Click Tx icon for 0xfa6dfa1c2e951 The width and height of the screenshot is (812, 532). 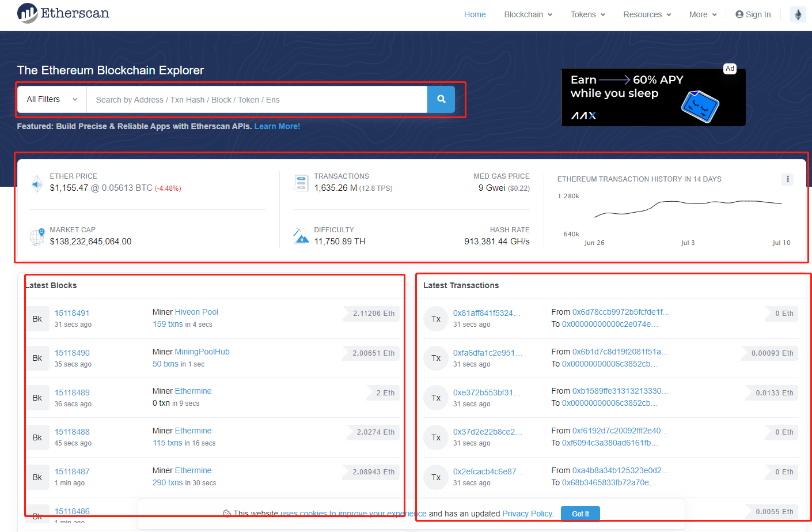[436, 358]
